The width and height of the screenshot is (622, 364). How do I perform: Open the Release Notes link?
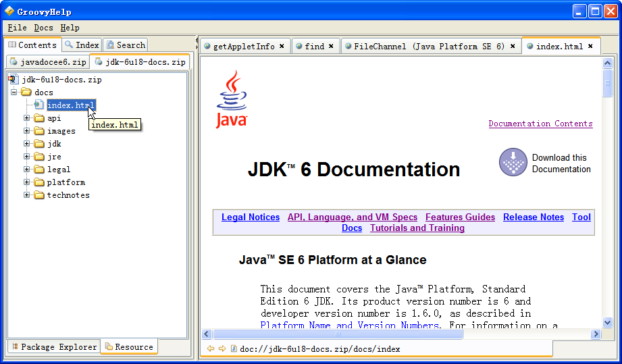click(534, 217)
